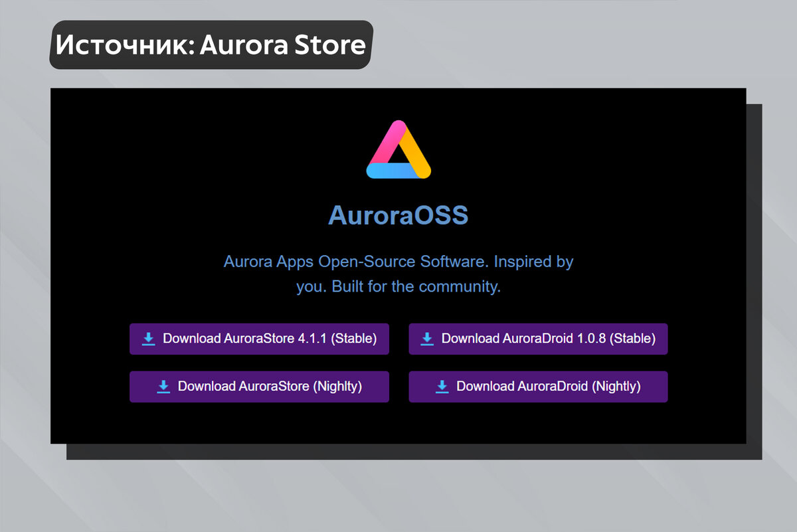Viewport: 797px width, 532px height.
Task: Click Download AuroraDroid (Nightly) button
Action: pos(538,387)
